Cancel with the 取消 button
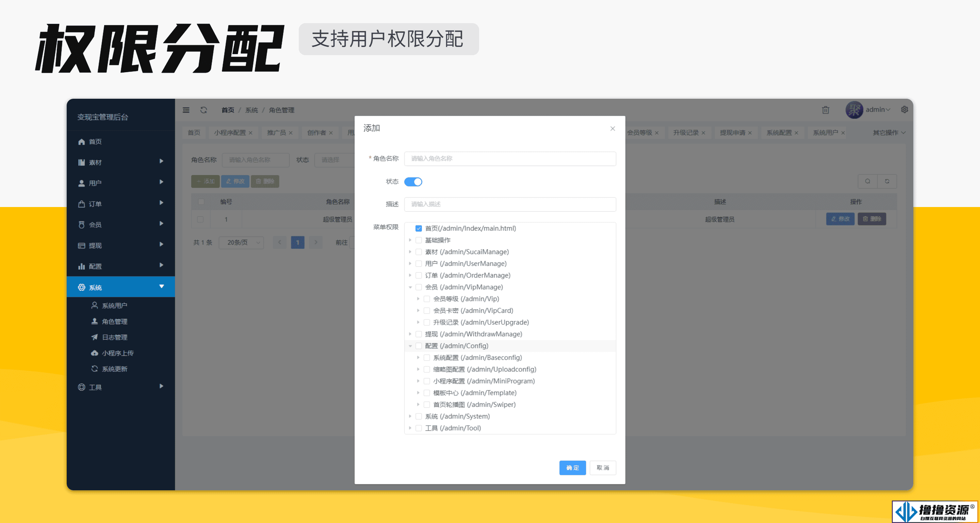 603,467
